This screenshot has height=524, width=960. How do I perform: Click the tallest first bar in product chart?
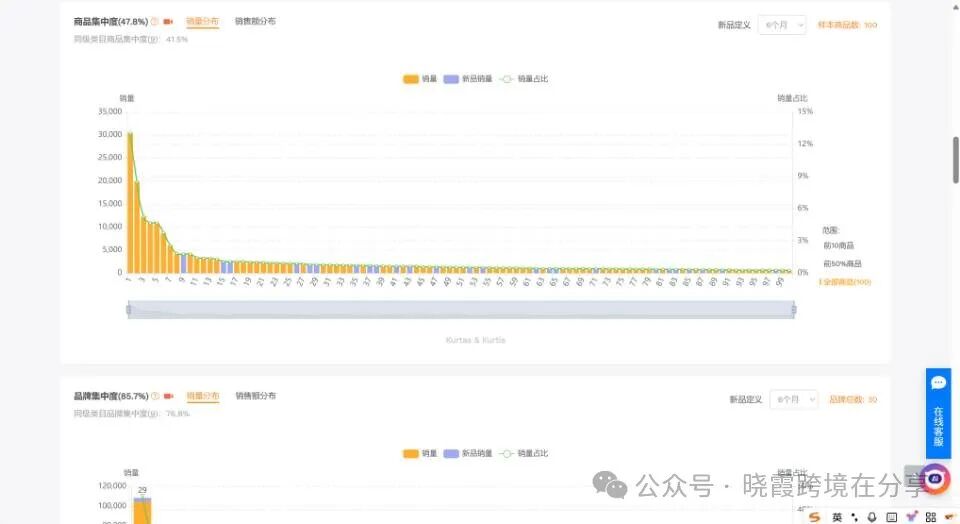coord(130,203)
